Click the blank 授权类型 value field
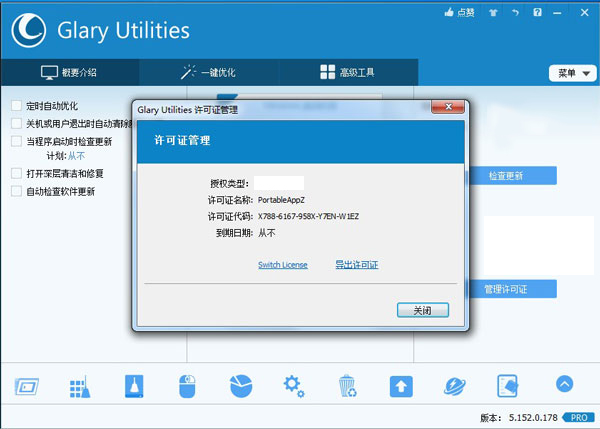 279,183
